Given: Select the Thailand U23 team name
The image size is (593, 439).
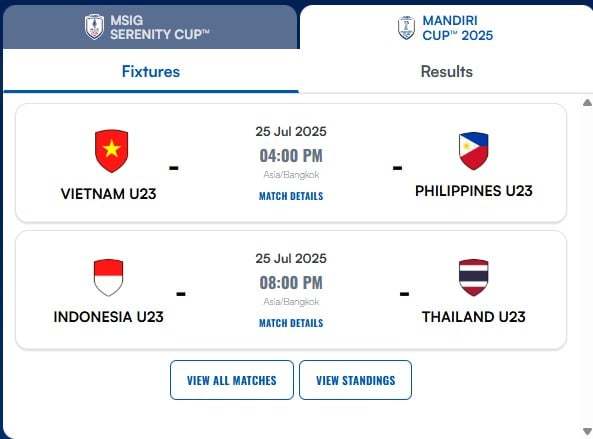Looking at the screenshot, I should [x=474, y=317].
